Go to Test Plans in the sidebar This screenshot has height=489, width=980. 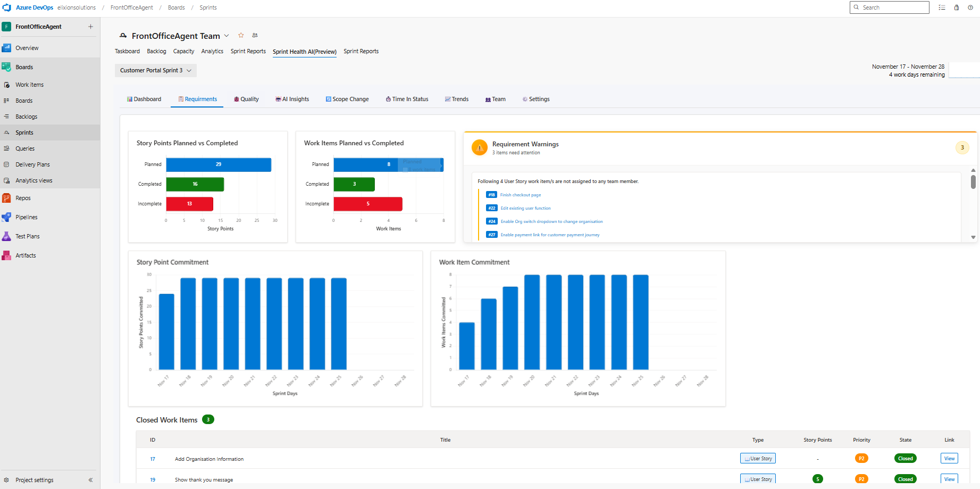(x=27, y=236)
